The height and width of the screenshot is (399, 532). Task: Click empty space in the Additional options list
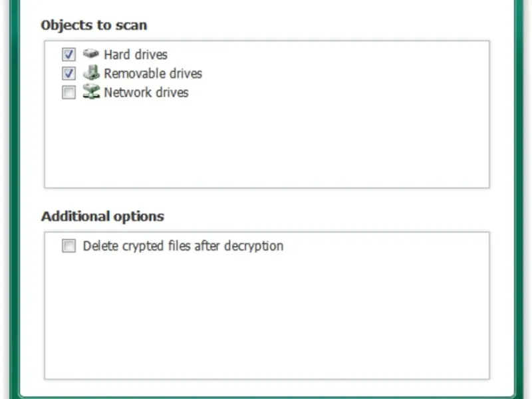[266, 313]
